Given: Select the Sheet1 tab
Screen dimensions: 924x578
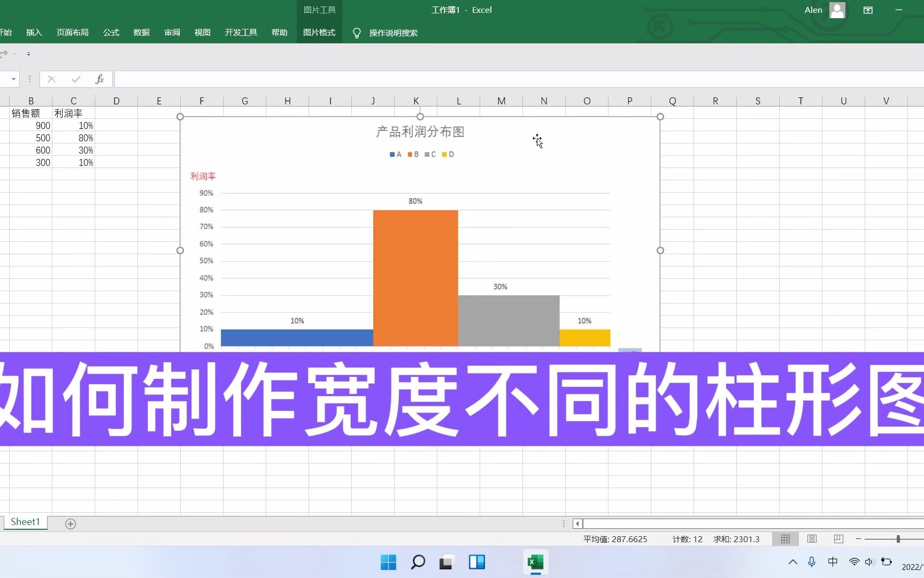Looking at the screenshot, I should [x=25, y=522].
